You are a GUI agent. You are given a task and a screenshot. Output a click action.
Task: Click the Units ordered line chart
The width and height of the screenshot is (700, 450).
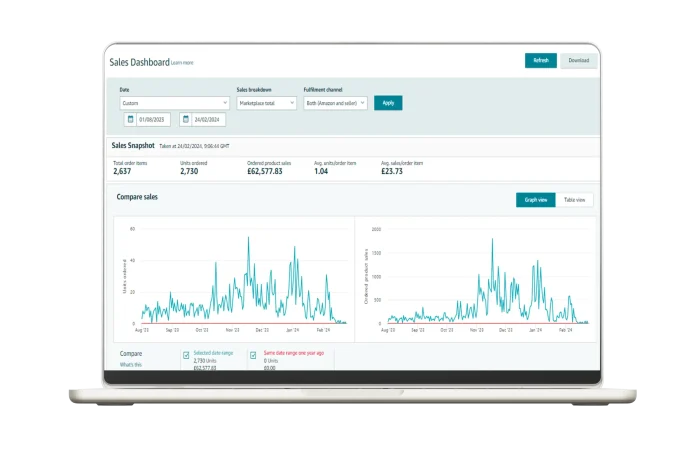pos(238,280)
